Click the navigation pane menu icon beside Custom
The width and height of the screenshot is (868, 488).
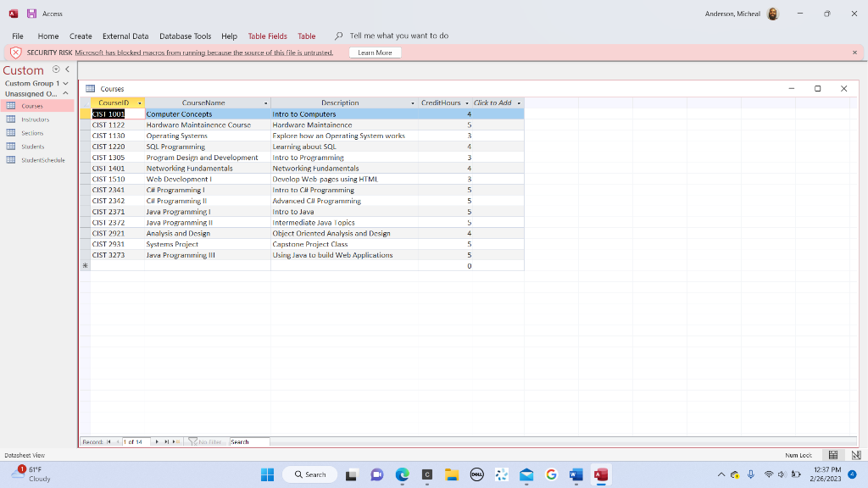56,70
